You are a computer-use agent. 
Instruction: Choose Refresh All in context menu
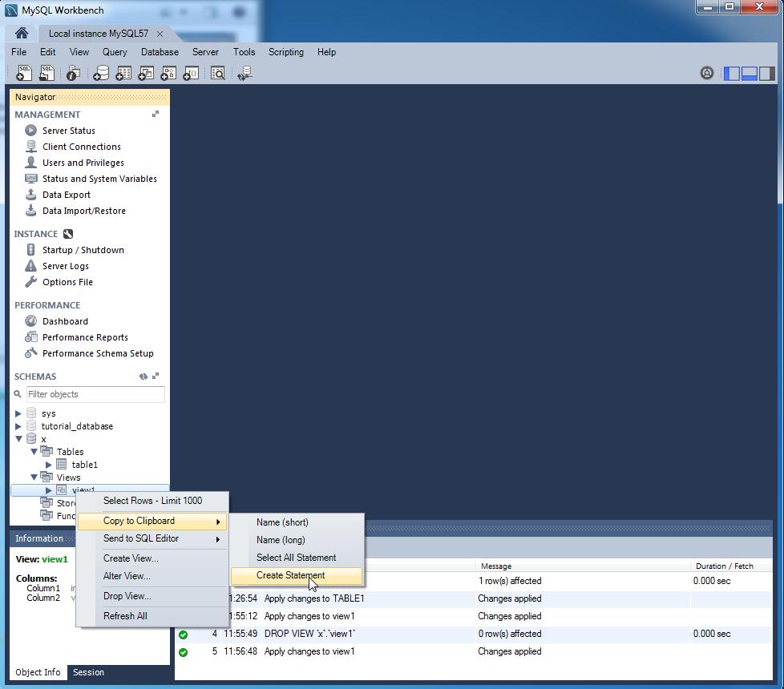click(x=152, y=616)
